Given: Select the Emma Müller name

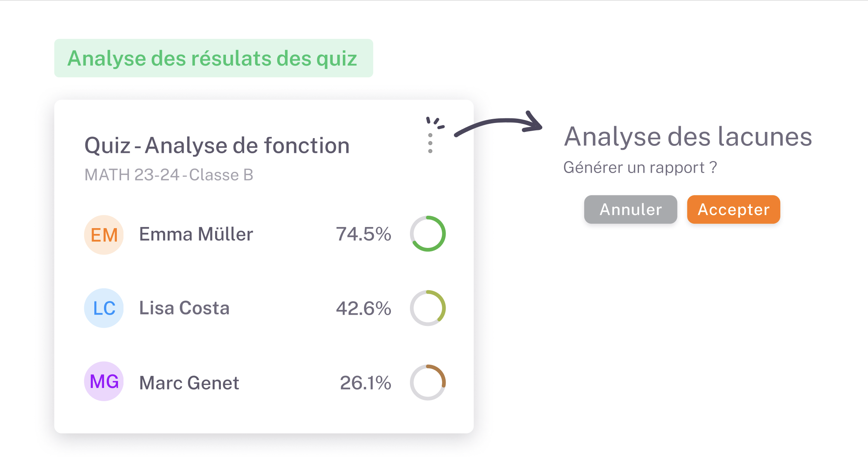Looking at the screenshot, I should click(196, 234).
